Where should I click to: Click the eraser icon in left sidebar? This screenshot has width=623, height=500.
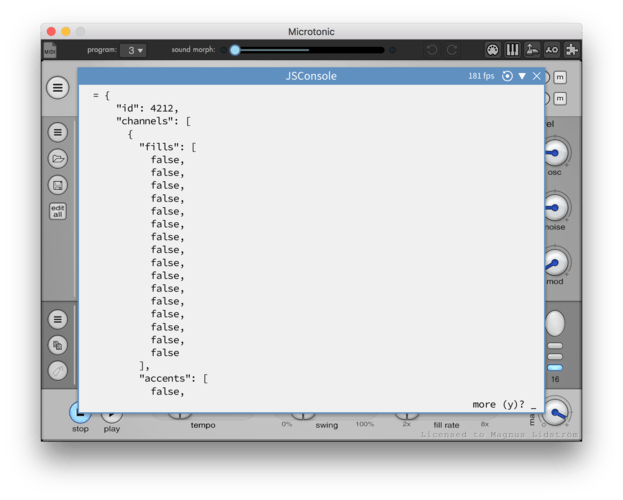(58, 371)
